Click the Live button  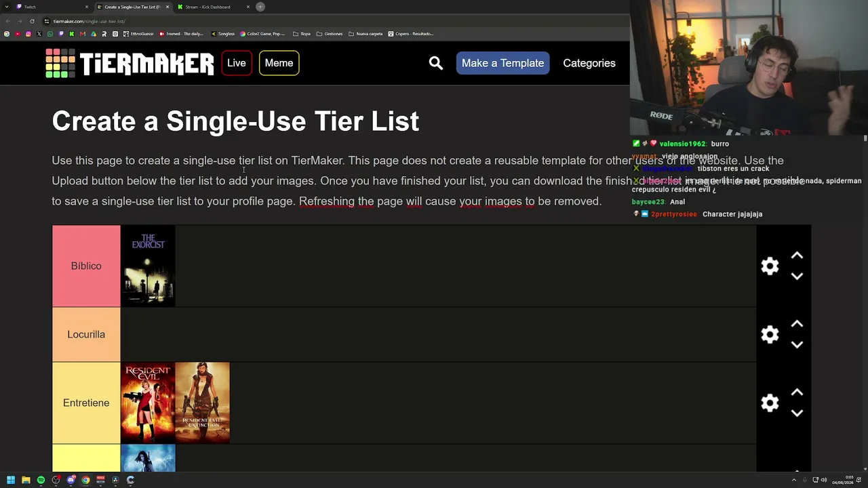[x=237, y=63]
